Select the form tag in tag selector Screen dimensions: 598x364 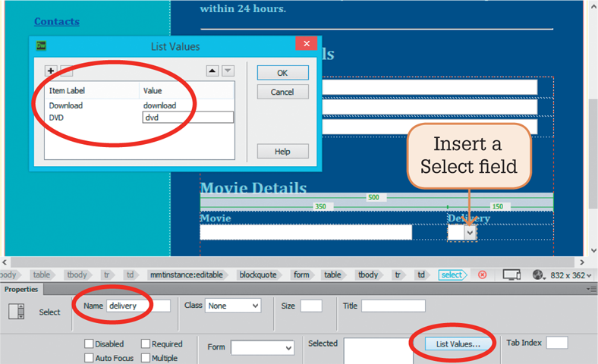(301, 275)
